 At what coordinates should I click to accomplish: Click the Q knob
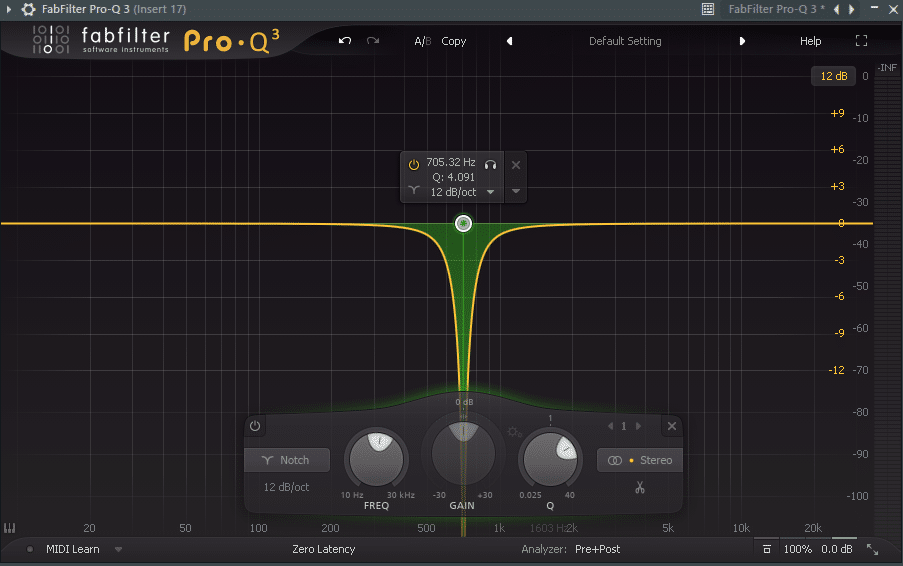pyautogui.click(x=550, y=459)
